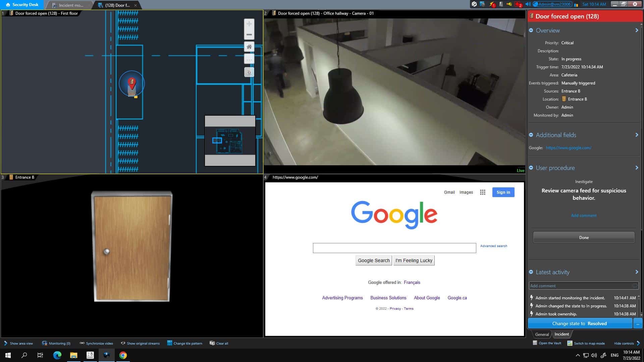This screenshot has height=362, width=644.
Task: Expand the User procedure panel
Action: 637,168
